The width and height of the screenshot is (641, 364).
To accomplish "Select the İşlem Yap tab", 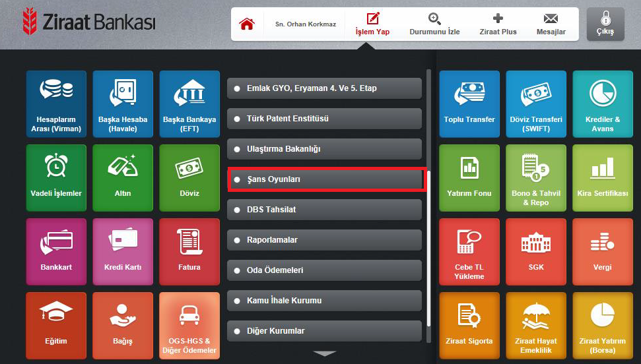I will [372, 24].
